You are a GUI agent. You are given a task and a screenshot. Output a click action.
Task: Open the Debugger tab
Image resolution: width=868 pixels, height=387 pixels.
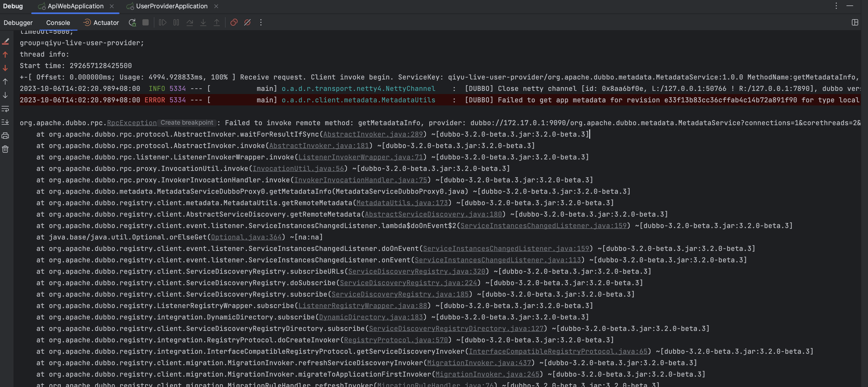coord(18,23)
